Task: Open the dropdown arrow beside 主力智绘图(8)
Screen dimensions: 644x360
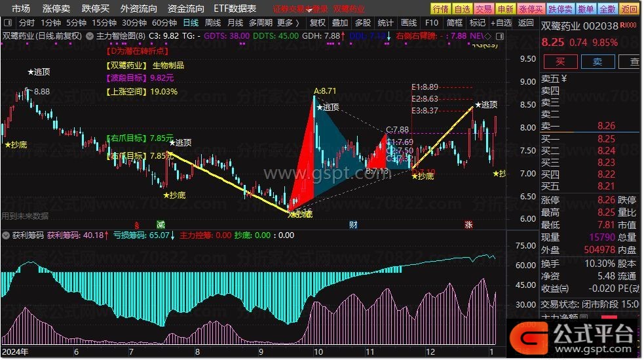Action: (90, 36)
